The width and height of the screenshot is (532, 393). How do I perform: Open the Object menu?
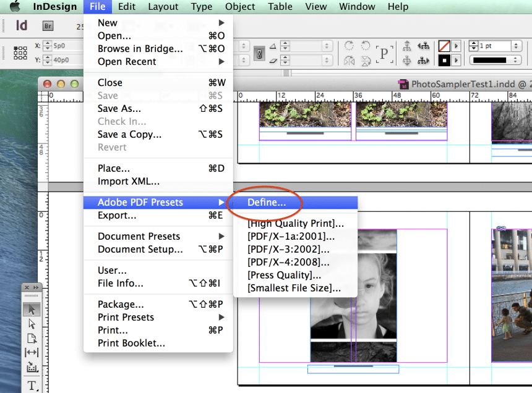click(240, 6)
